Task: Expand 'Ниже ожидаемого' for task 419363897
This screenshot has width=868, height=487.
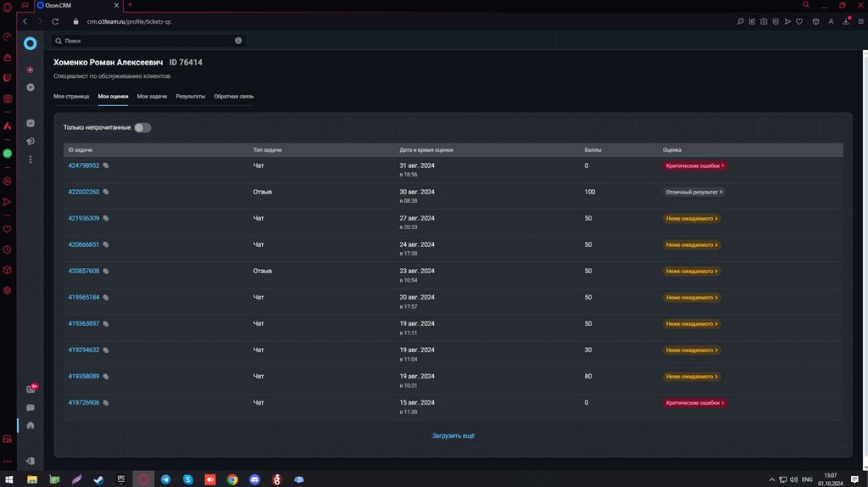Action: [692, 323]
